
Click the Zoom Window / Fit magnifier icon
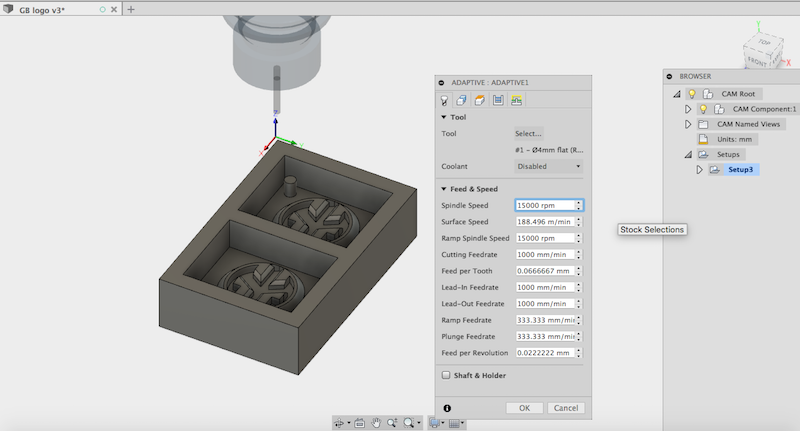click(x=409, y=423)
